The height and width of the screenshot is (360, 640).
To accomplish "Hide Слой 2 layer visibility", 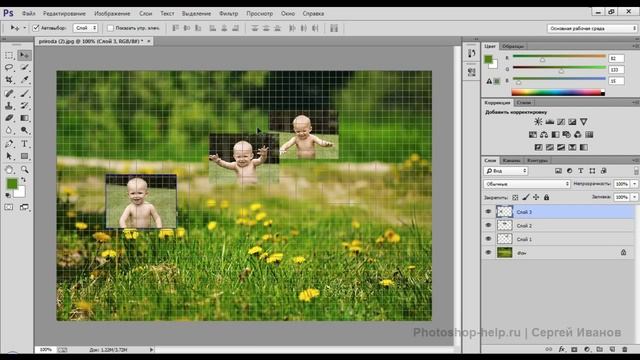I will click(x=488, y=225).
